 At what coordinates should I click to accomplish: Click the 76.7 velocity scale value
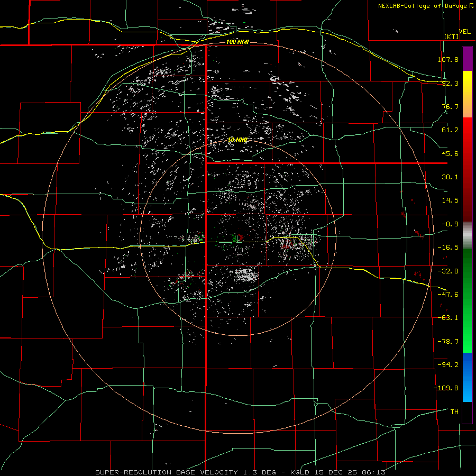click(450, 106)
